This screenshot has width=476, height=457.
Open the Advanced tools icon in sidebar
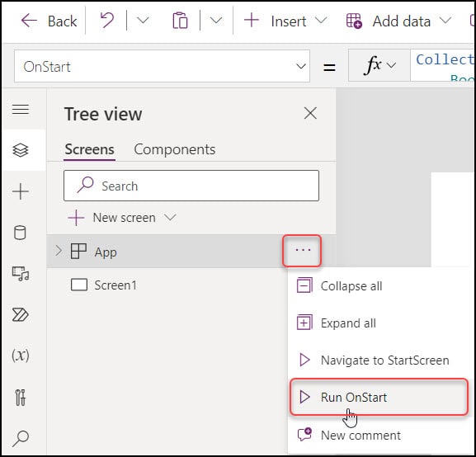(21, 398)
